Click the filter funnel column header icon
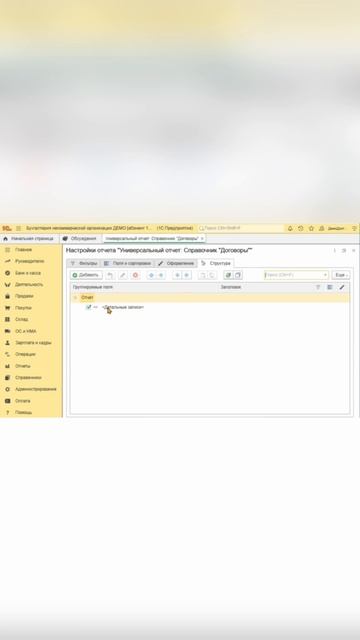Viewport: 360px width, 640px height. tap(318, 287)
